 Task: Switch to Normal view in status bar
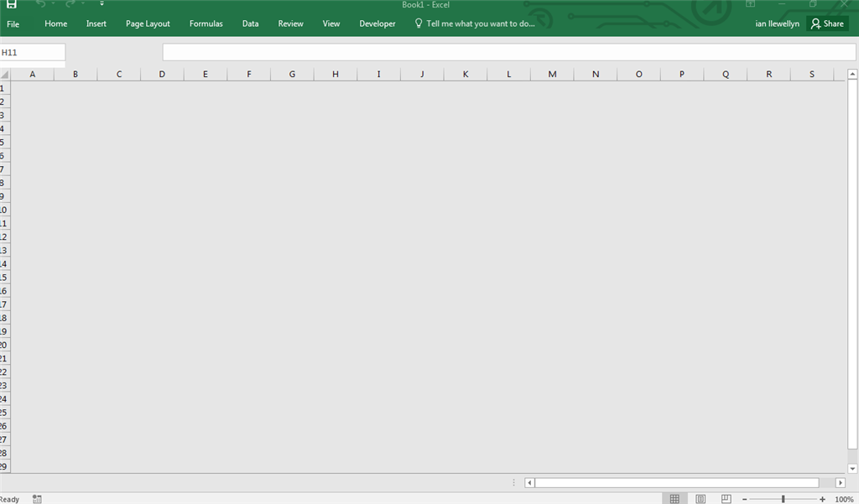675,498
